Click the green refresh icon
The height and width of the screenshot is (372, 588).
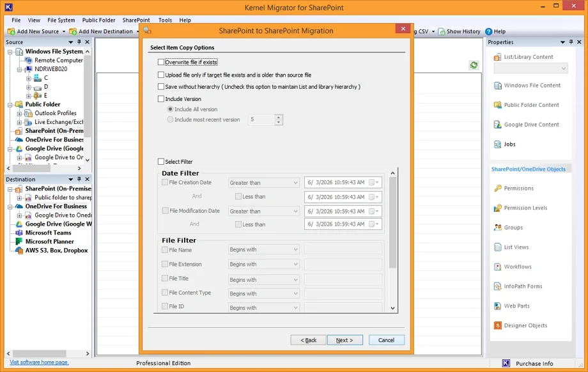(x=474, y=65)
